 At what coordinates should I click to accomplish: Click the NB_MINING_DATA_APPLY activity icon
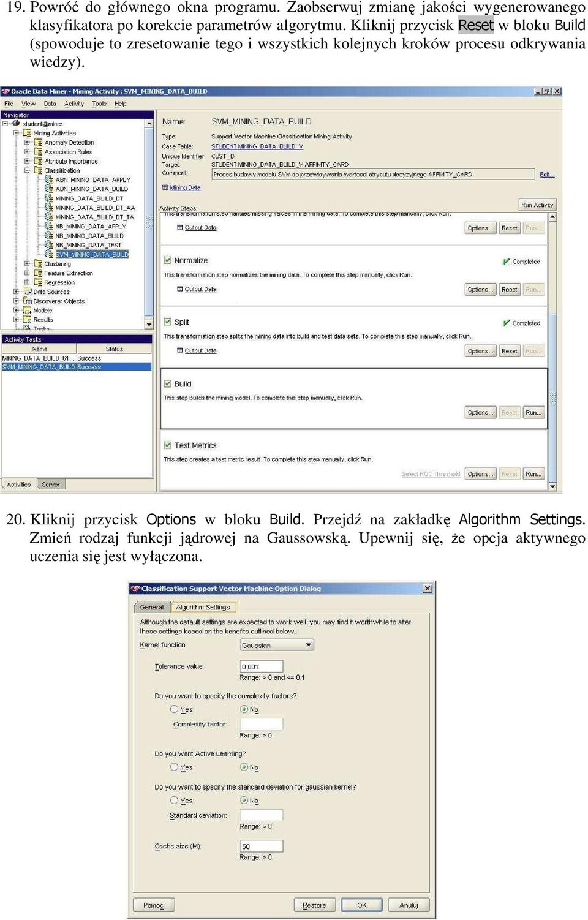(49, 226)
